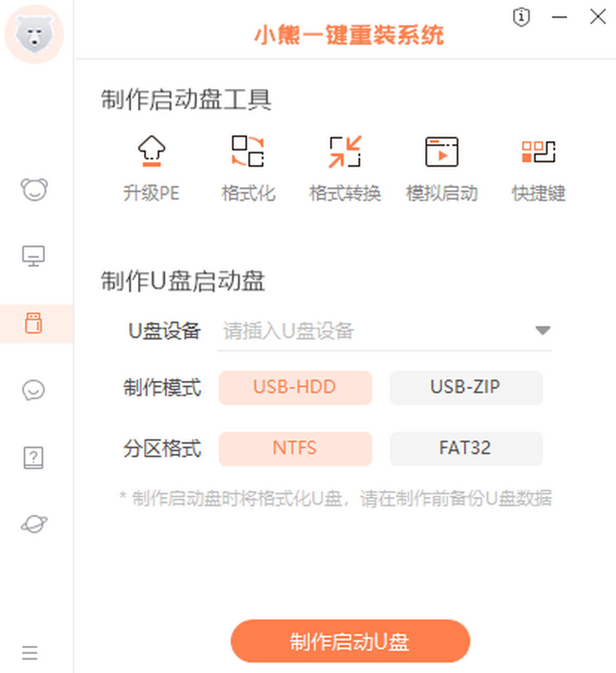Select the USB drive sidebar tab
This screenshot has height=673, width=616.
34,323
